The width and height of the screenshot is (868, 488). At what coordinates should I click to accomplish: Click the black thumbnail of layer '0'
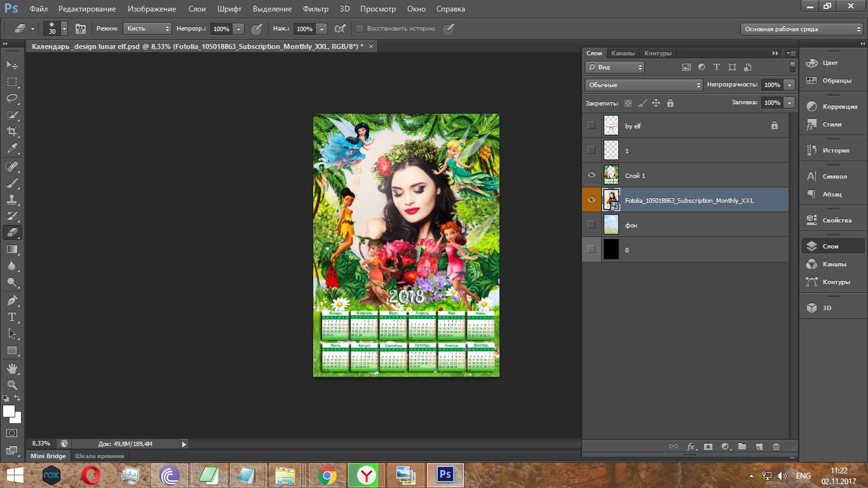[x=611, y=250]
